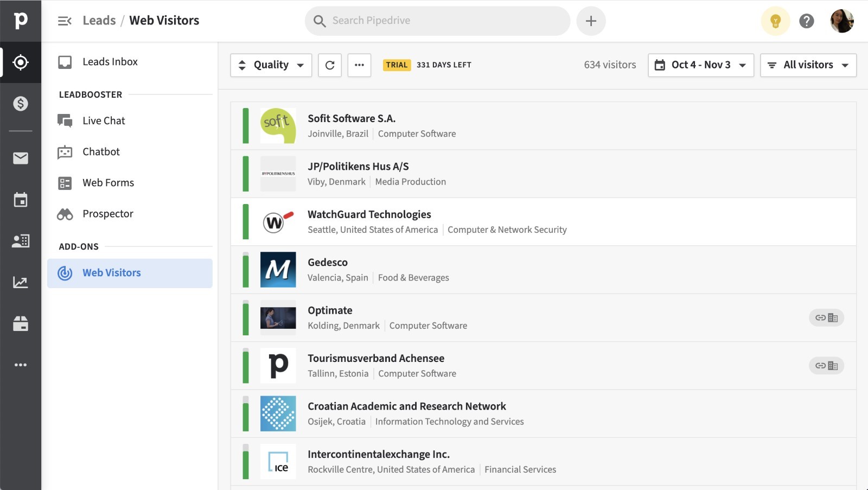This screenshot has width=868, height=490.
Task: Click Gedesco M logo thumbnail
Action: click(278, 270)
